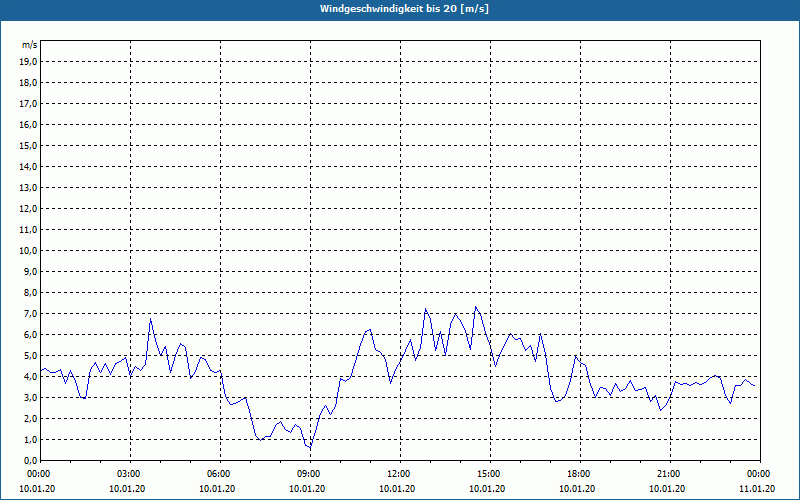Select the "7,0" y-axis label
Screen dimensions: 800x500
30,314
